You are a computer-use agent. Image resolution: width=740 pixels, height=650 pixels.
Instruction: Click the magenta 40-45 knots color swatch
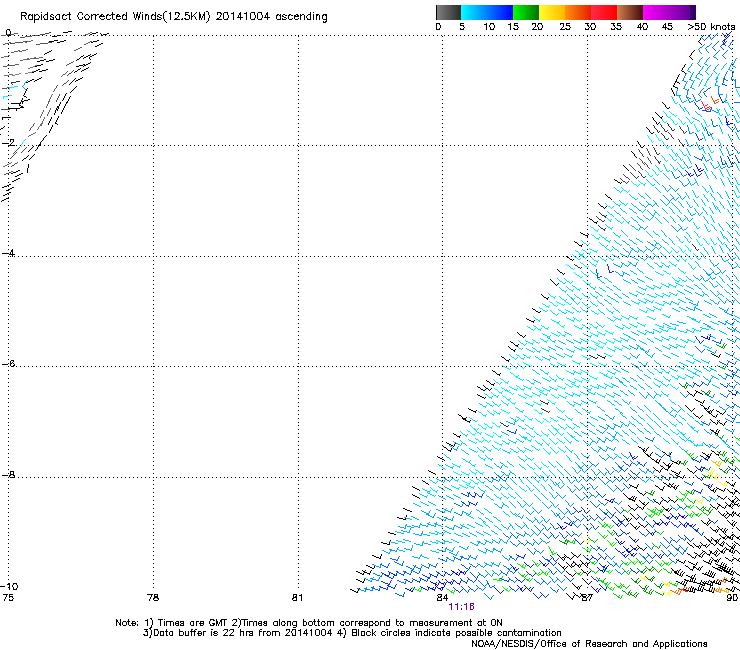click(x=656, y=12)
